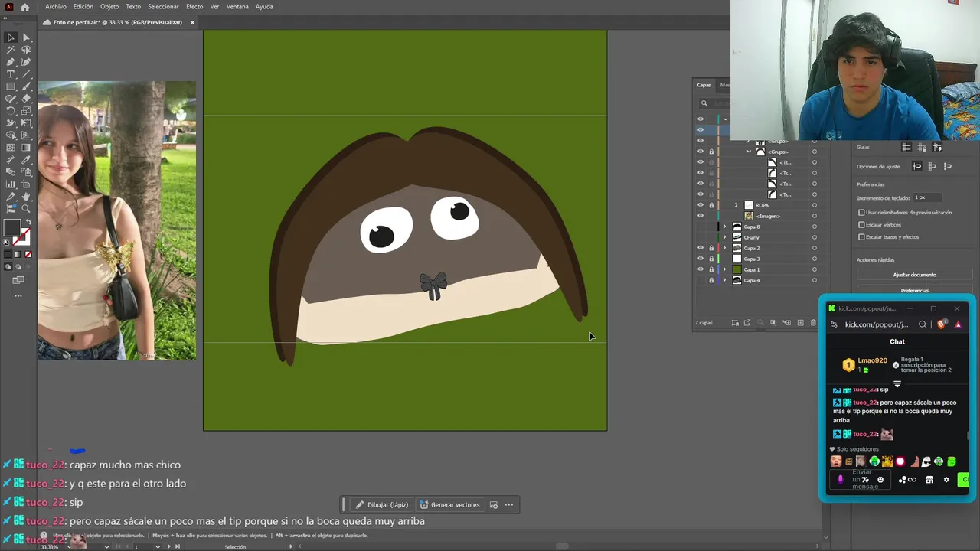
Task: Click the home icon in the top bar
Action: 25,7
